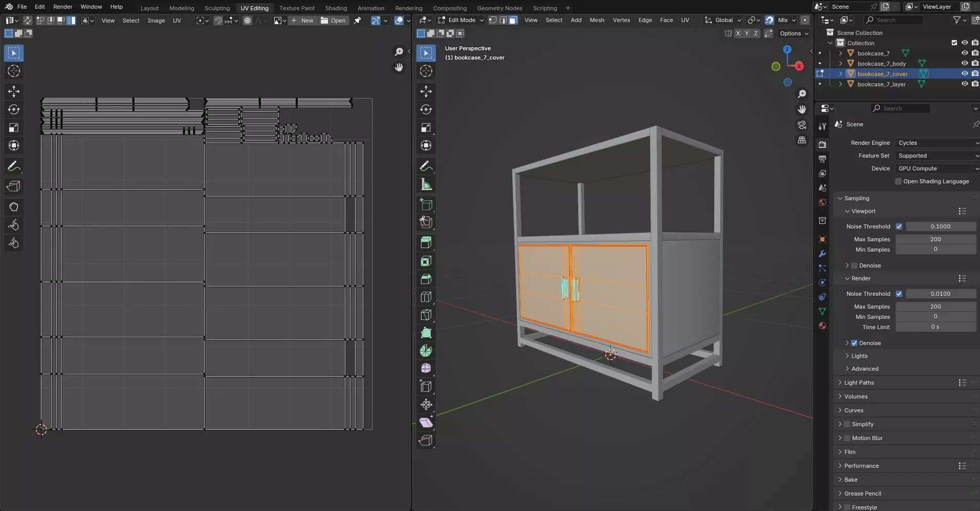This screenshot has height=511, width=980.
Task: Select the Poly Build tool
Action: [426, 333]
